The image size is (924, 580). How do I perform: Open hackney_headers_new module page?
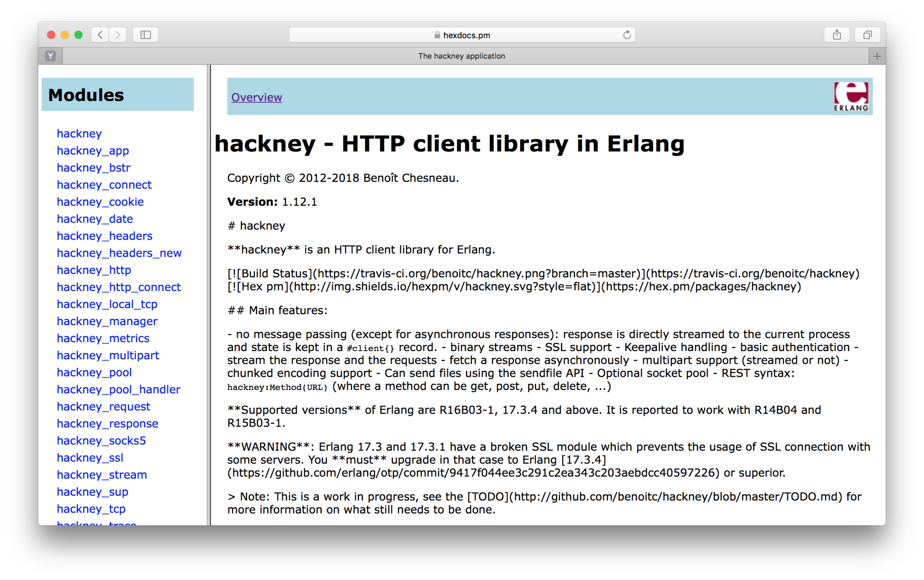click(119, 253)
